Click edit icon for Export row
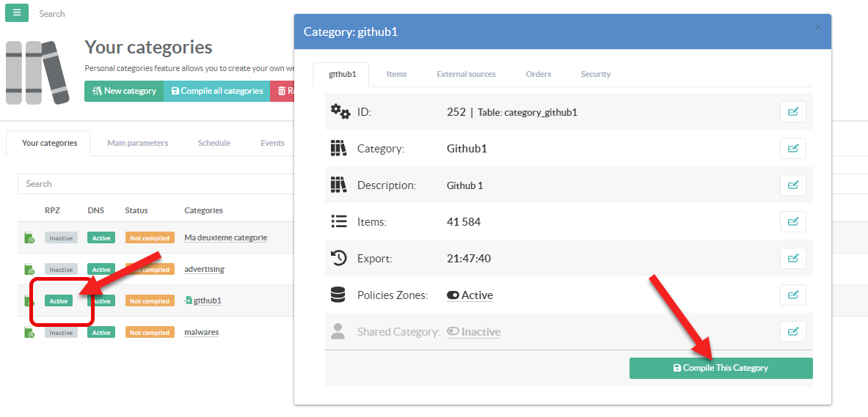This screenshot has height=417, width=868. pyautogui.click(x=792, y=259)
